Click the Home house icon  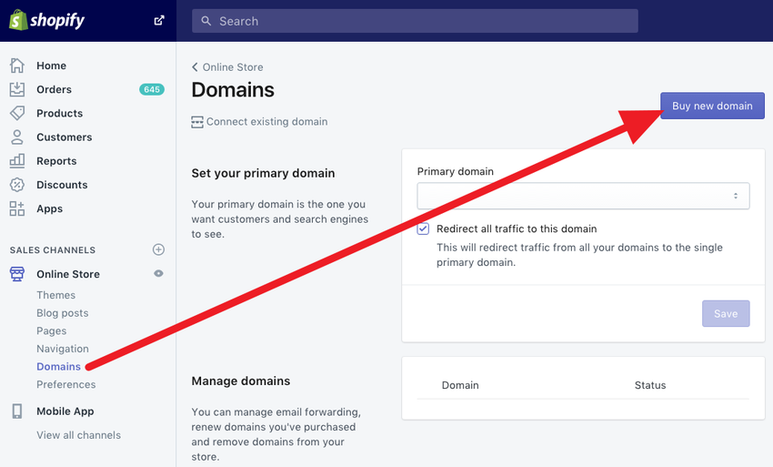(x=17, y=66)
